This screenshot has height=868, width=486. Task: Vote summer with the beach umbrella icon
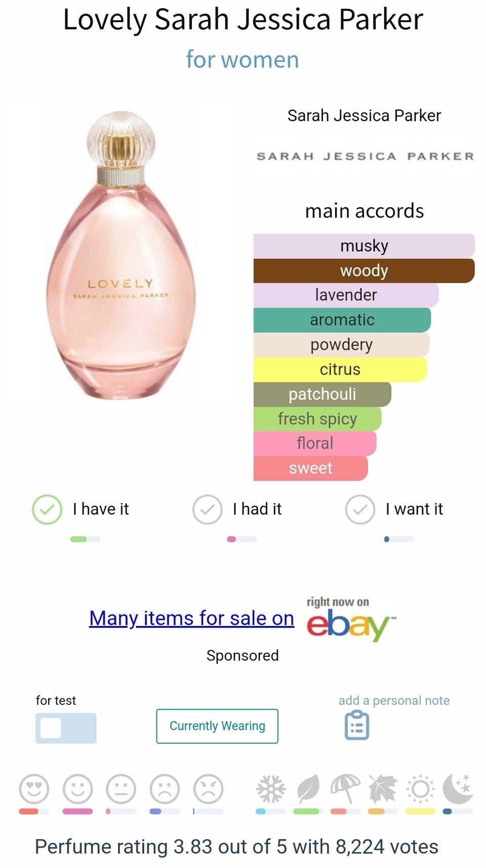pos(345,788)
